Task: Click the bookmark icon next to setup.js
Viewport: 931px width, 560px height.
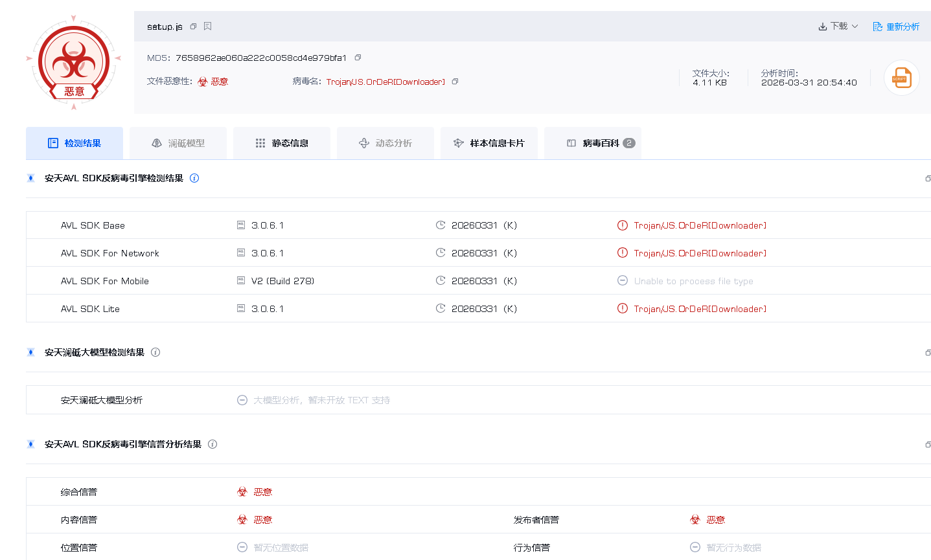Action: point(208,27)
